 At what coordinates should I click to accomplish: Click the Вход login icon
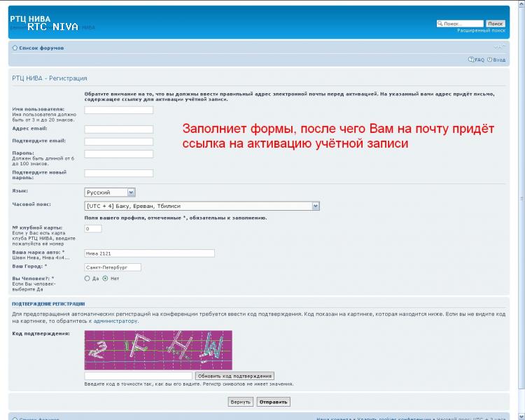489,59
